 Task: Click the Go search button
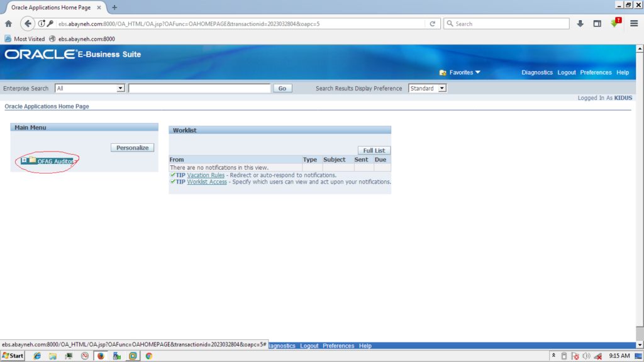[282, 88]
